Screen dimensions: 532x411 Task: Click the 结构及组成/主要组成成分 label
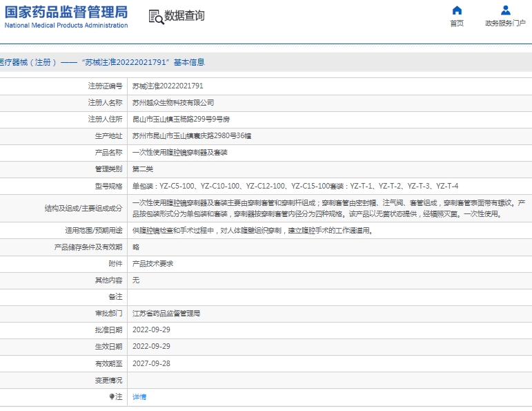[83, 208]
